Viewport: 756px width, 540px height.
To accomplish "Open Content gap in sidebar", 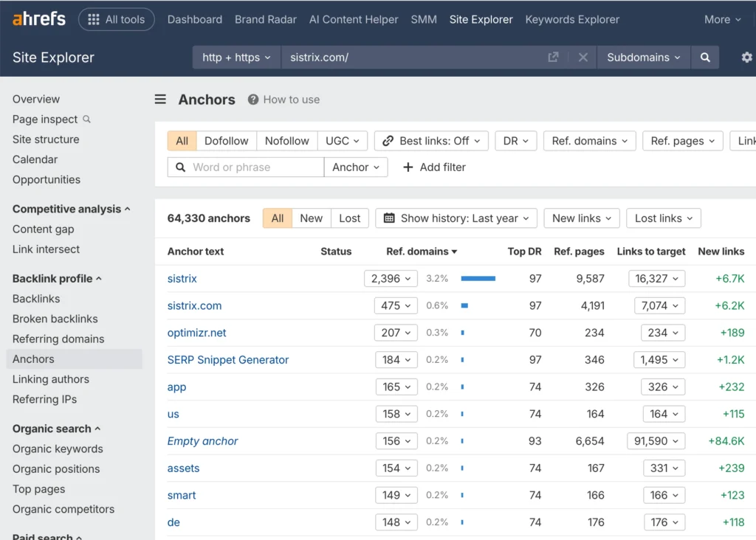I will tap(44, 229).
